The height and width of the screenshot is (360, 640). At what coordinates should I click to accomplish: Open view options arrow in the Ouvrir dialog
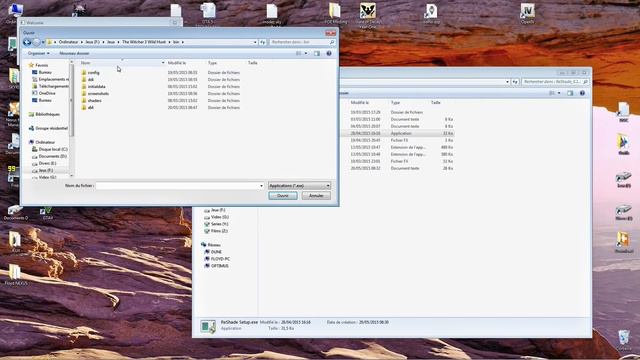[306, 53]
